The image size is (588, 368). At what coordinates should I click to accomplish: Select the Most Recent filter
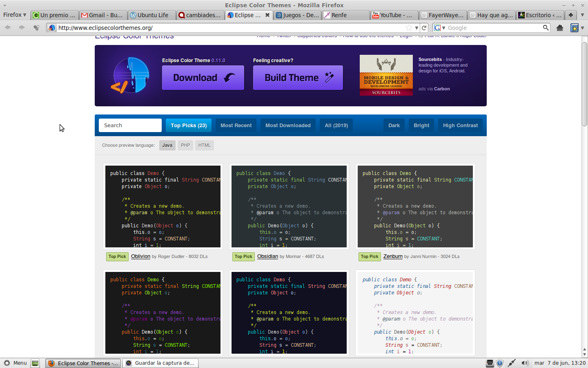tap(236, 126)
